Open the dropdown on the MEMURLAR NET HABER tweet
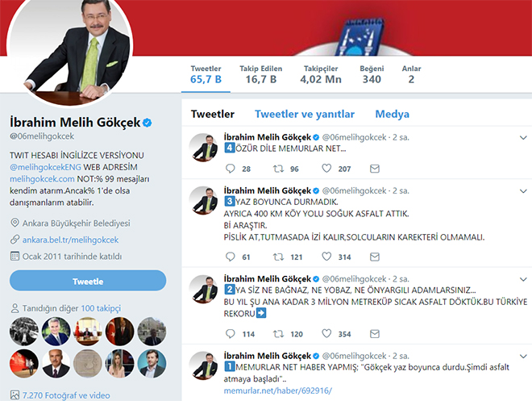 [523, 356]
